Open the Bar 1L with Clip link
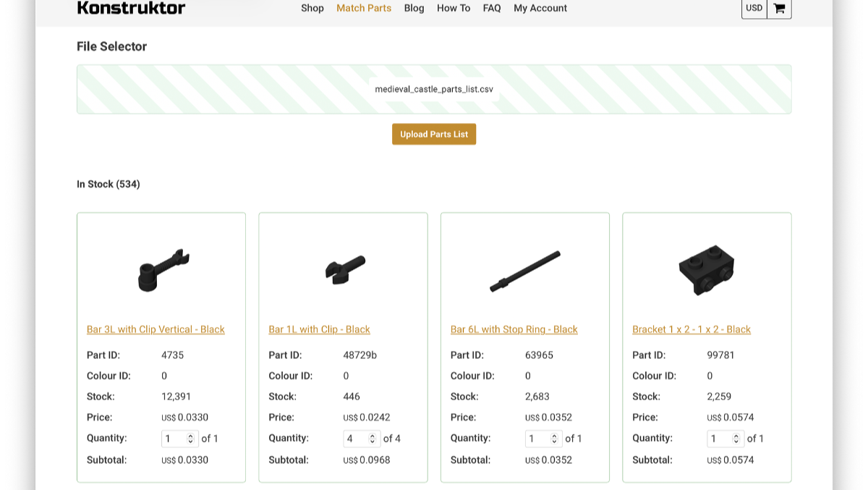 pyautogui.click(x=319, y=329)
